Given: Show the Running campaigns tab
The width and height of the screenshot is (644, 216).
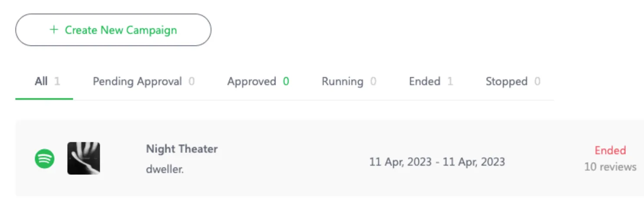Looking at the screenshot, I should coord(342,82).
